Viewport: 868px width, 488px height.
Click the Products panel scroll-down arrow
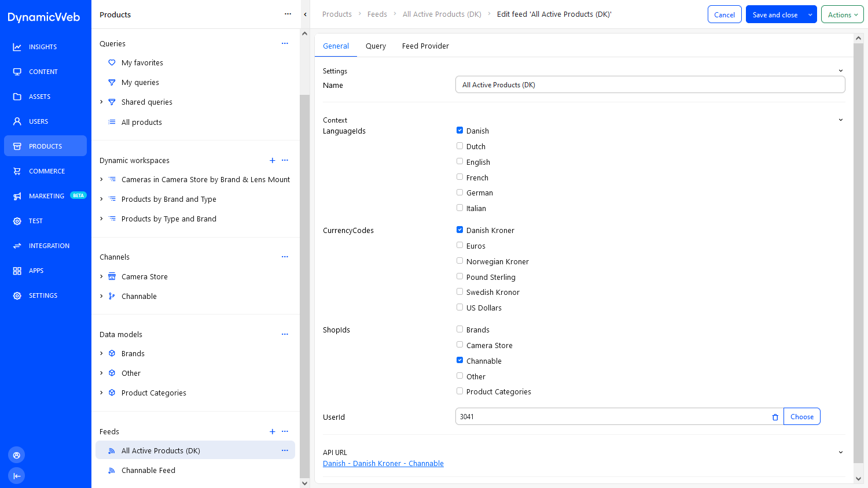point(305,483)
